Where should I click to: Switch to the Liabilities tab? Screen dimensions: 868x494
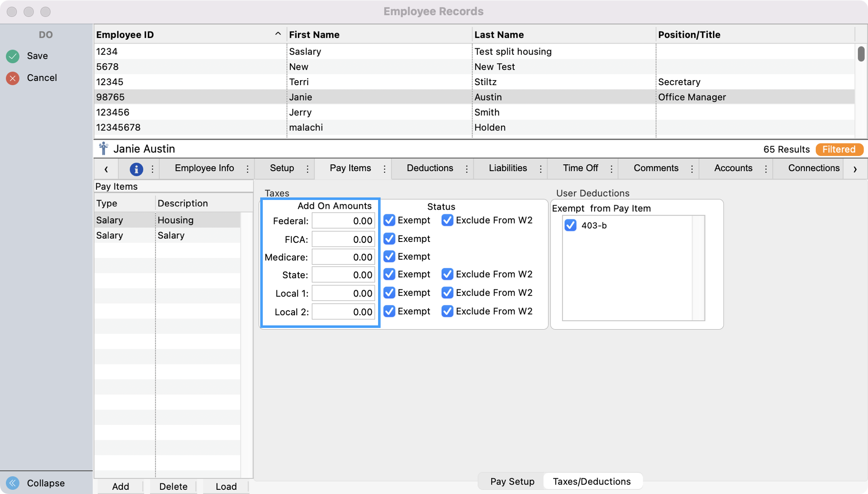pyautogui.click(x=508, y=168)
